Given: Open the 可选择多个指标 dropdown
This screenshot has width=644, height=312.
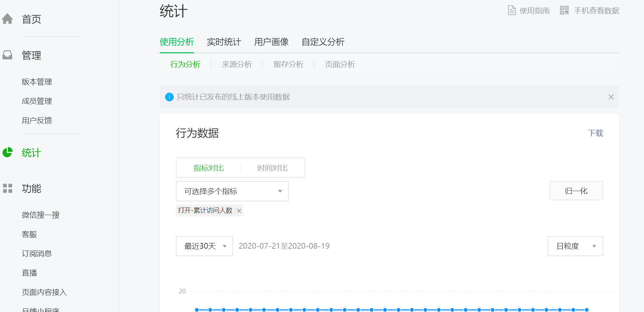Looking at the screenshot, I should [232, 191].
